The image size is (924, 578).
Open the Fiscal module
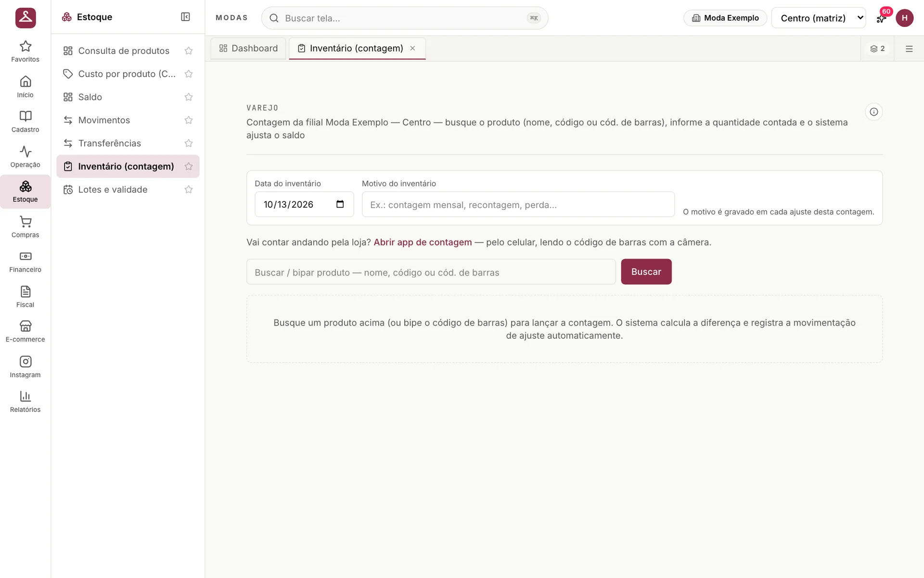25,297
